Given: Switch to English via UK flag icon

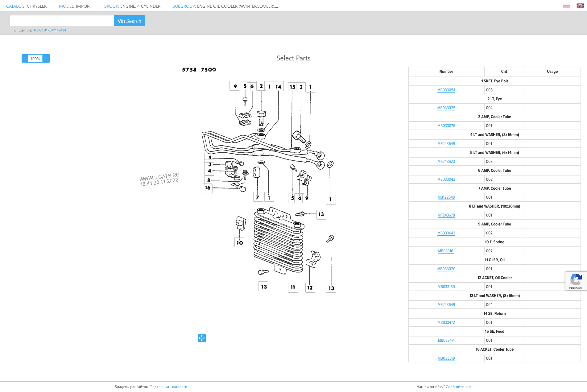Looking at the screenshot, I should pos(580,6).
